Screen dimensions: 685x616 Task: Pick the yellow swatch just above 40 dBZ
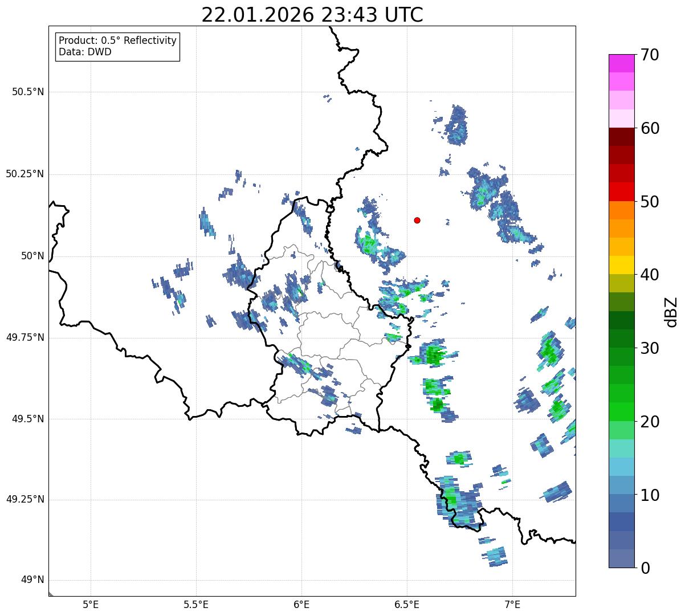point(621,265)
